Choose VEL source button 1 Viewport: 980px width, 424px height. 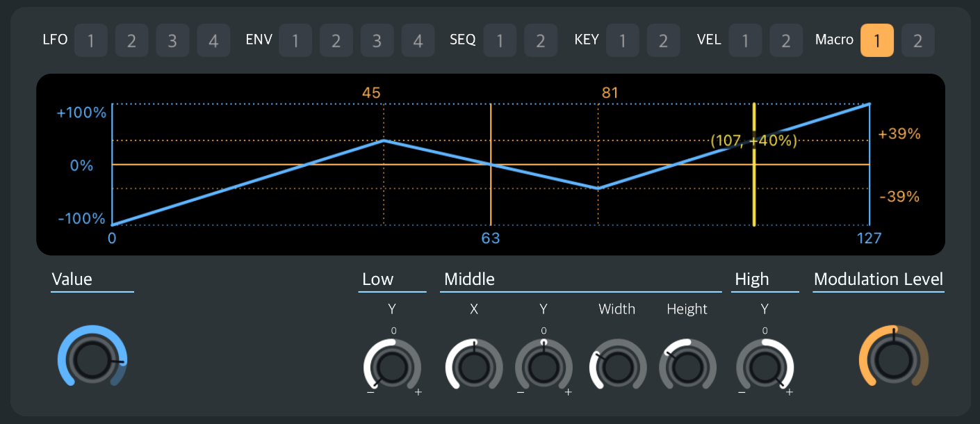coord(745,40)
